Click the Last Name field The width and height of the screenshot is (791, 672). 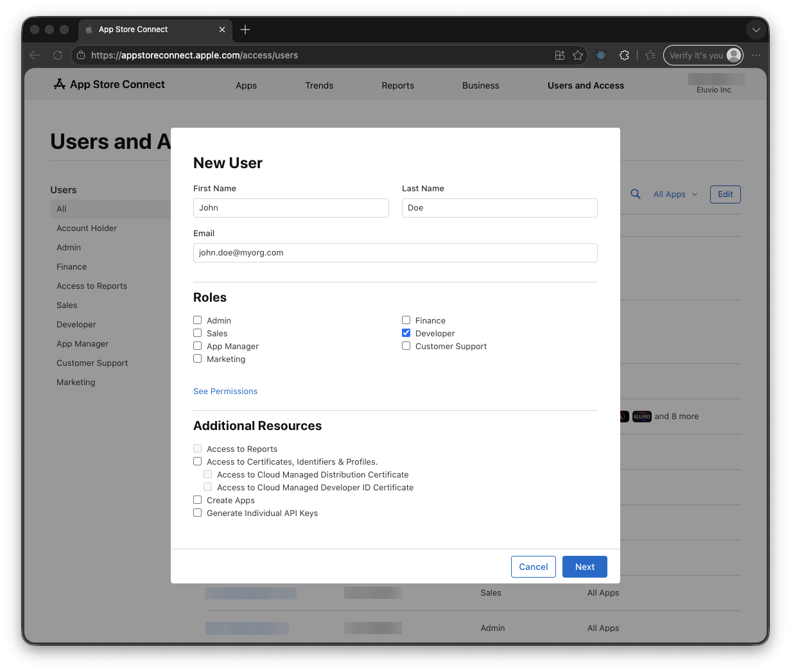(500, 208)
